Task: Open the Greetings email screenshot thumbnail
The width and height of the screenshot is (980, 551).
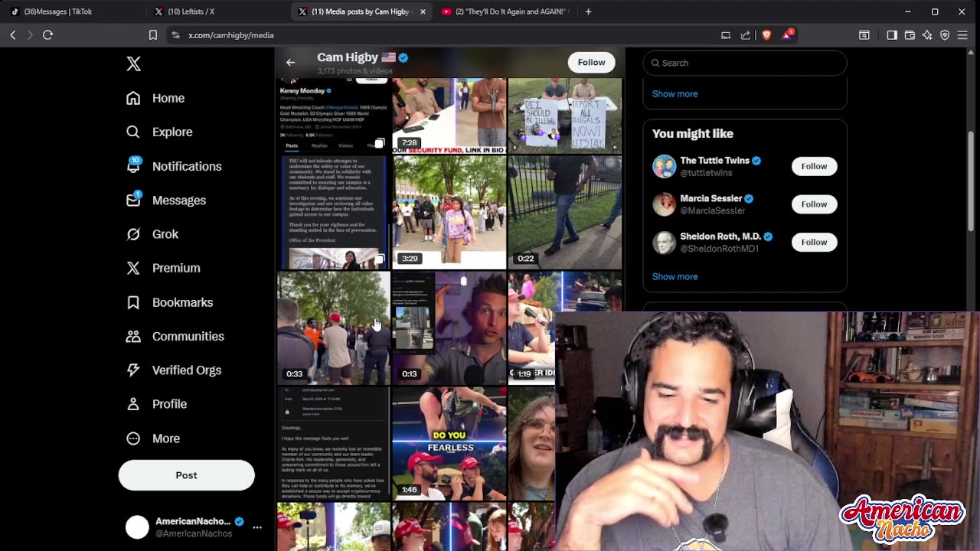Action: [x=334, y=443]
